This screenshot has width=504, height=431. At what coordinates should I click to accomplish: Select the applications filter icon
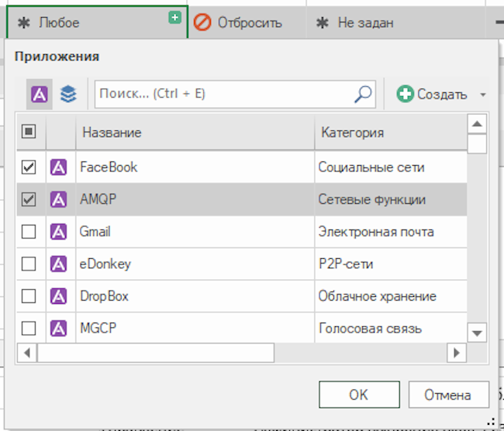tap(40, 95)
